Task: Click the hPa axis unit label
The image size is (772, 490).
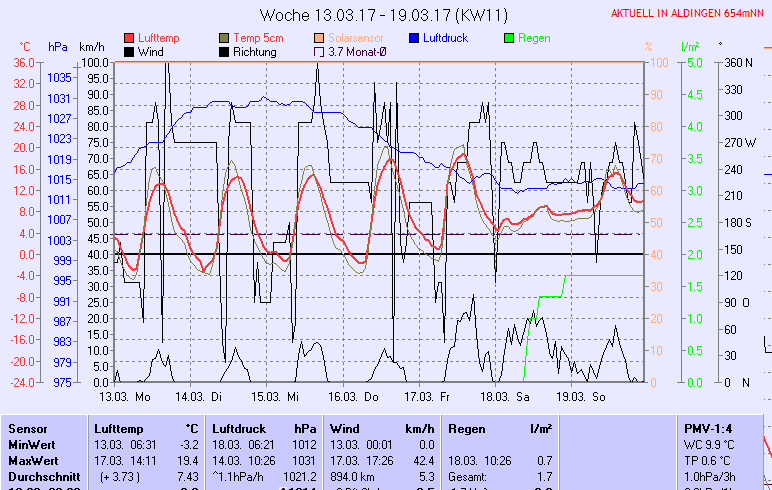Action: point(57,47)
